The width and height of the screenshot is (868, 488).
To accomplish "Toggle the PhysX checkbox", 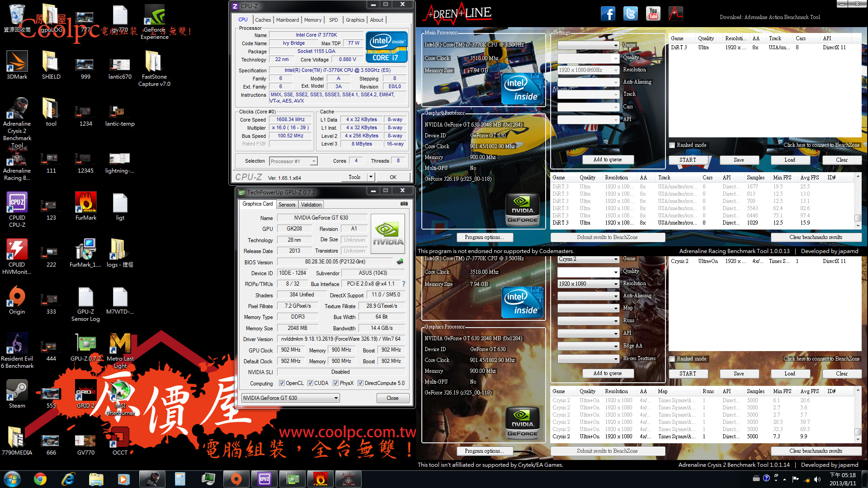I will [335, 383].
